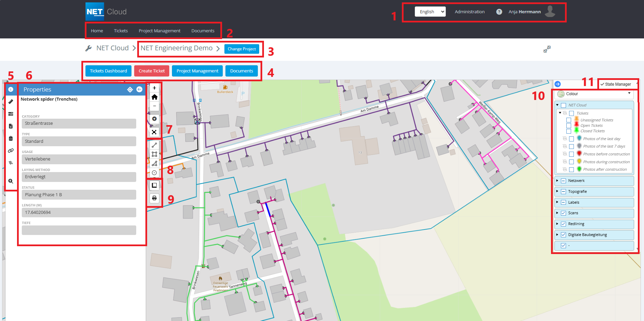This screenshot has width=644, height=321.
Task: Open the Colour basemap dropdown
Action: [594, 94]
